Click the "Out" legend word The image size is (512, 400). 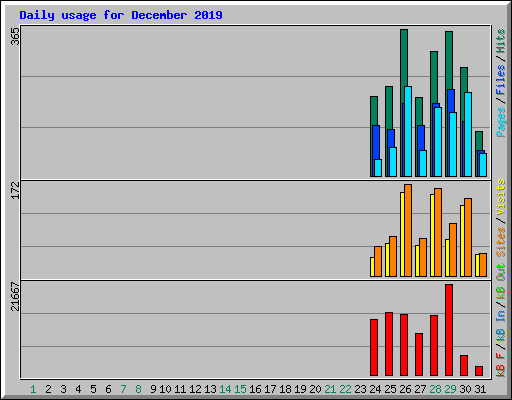tap(501, 272)
